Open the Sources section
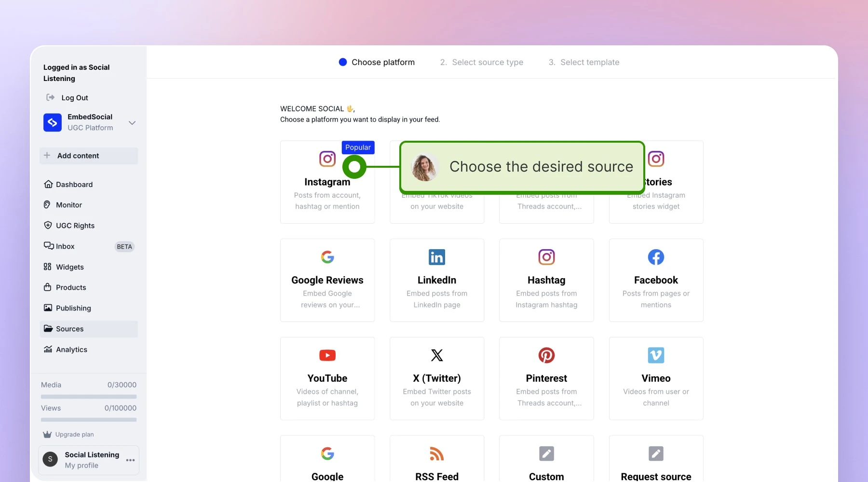The height and width of the screenshot is (482, 868). (x=89, y=329)
